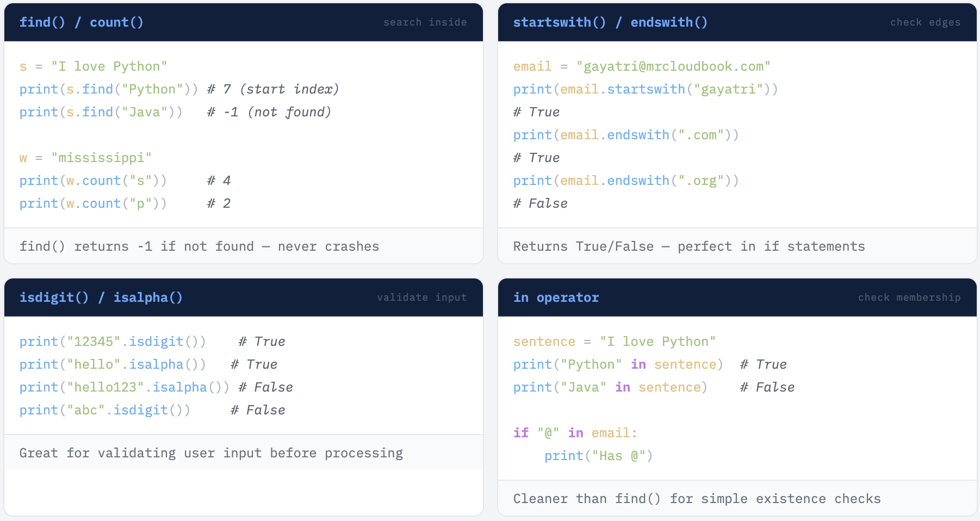Click the "find() returns -1 if not found" footer note

[x=199, y=246]
